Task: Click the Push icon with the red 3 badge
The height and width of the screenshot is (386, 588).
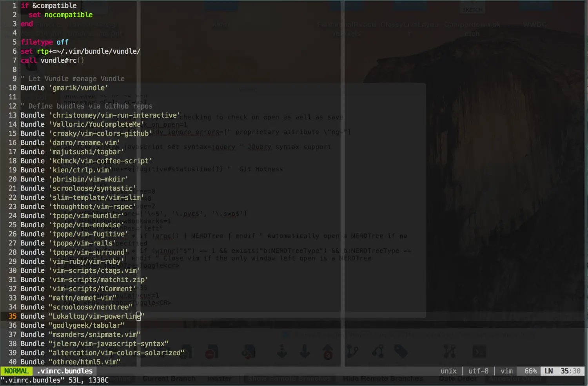Action: pyautogui.click(x=328, y=352)
